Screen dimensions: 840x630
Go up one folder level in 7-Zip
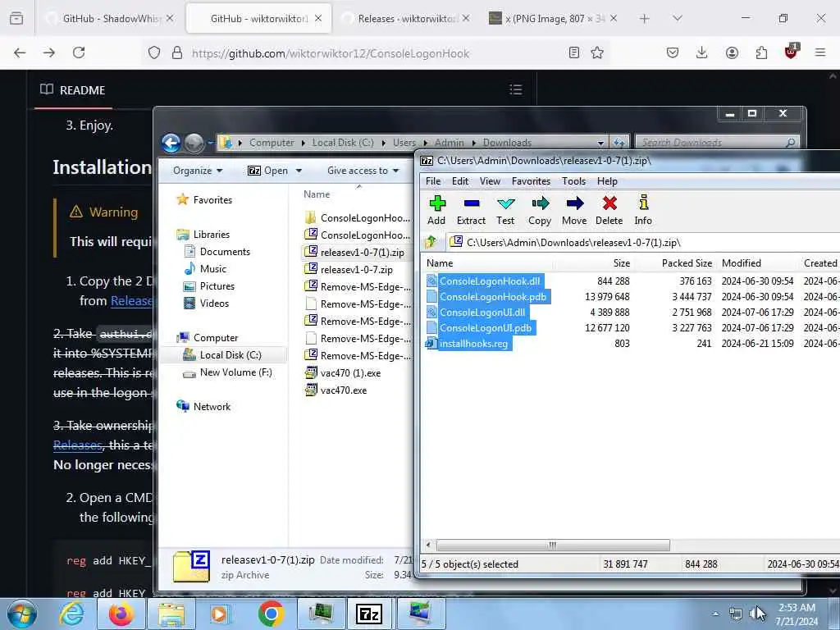click(431, 242)
